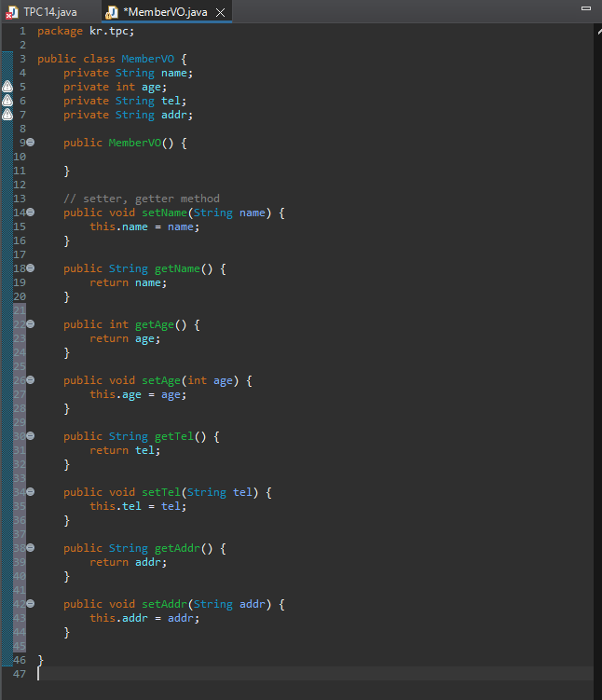Screen dimensions: 602x700
Task: Click 'return age;' on line 23
Action: tap(125, 339)
